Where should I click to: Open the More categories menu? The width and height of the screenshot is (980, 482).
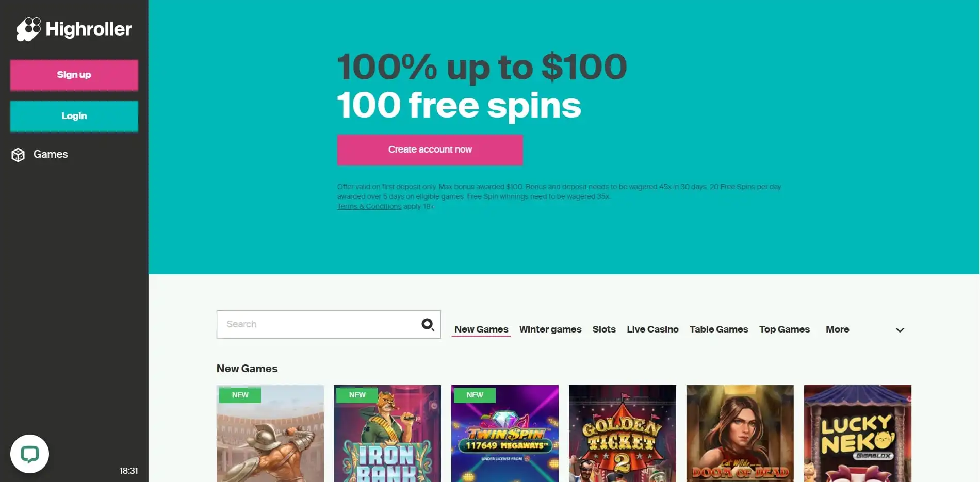837,329
